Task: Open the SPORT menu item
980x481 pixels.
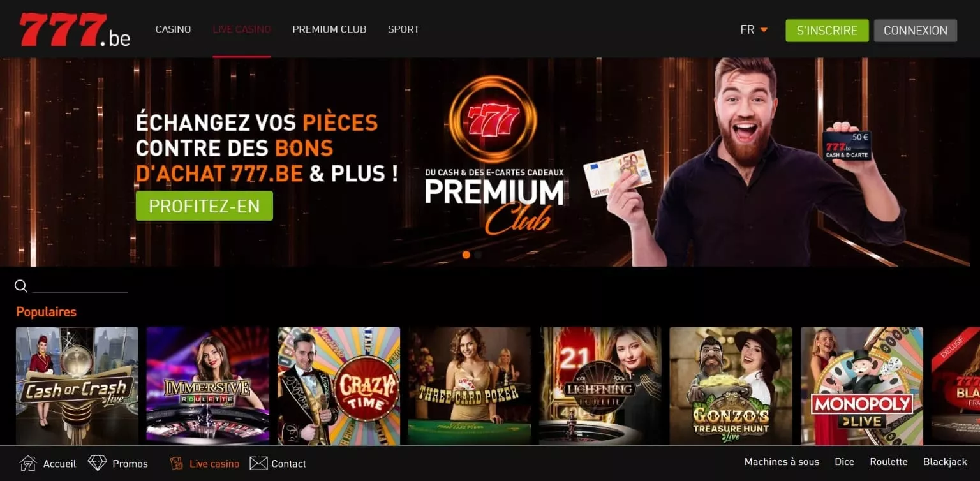Action: [403, 29]
